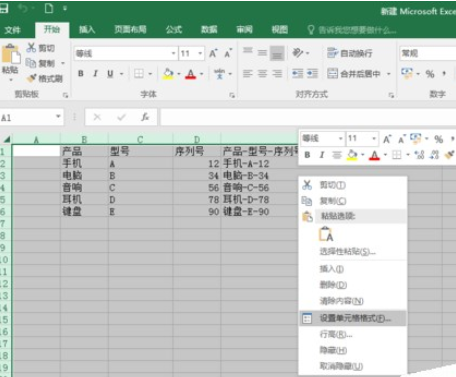Click the red font color swatch in ribbon
The image size is (456, 377).
point(190,74)
